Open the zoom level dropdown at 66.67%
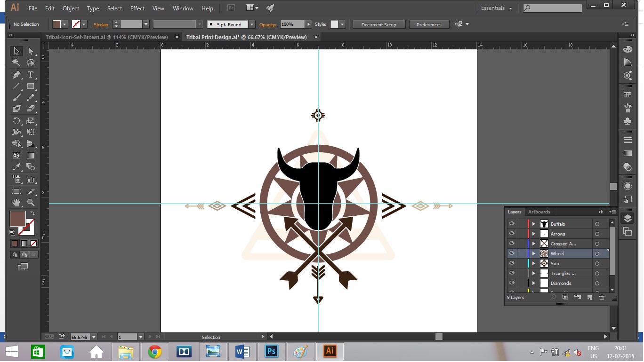This screenshot has width=644, height=362. tap(94, 337)
